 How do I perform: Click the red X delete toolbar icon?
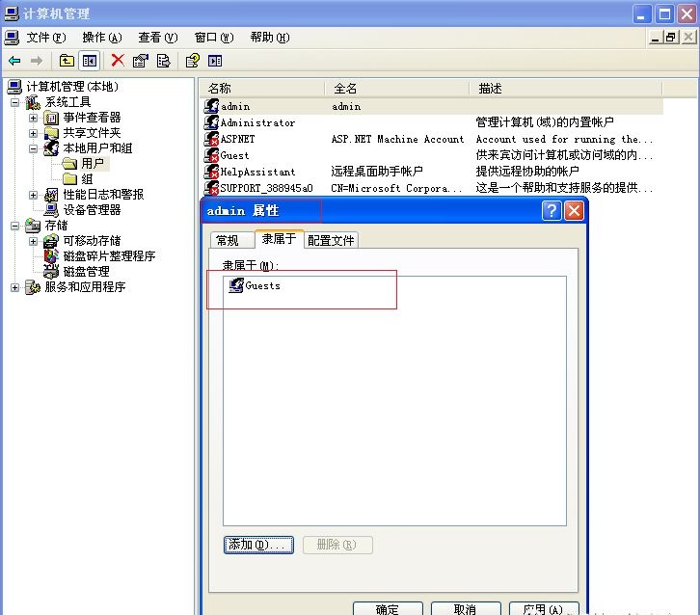(x=118, y=61)
